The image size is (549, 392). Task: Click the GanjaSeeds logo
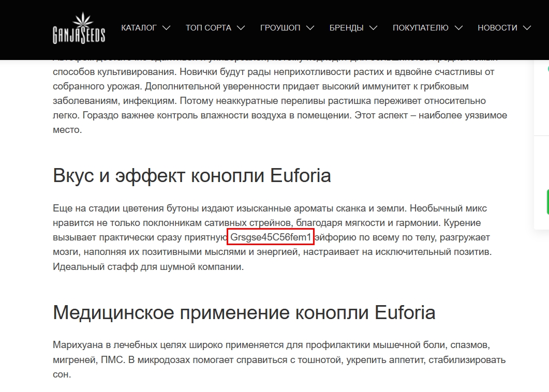point(79,29)
